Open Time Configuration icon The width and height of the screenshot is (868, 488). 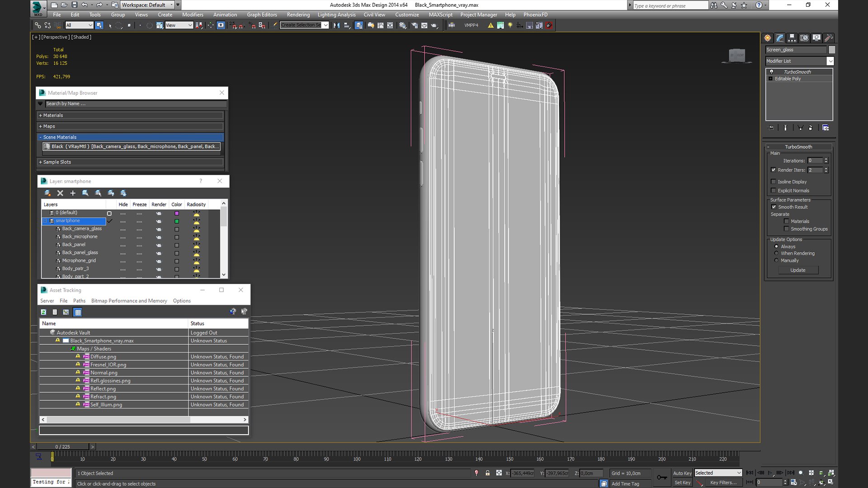tap(794, 482)
